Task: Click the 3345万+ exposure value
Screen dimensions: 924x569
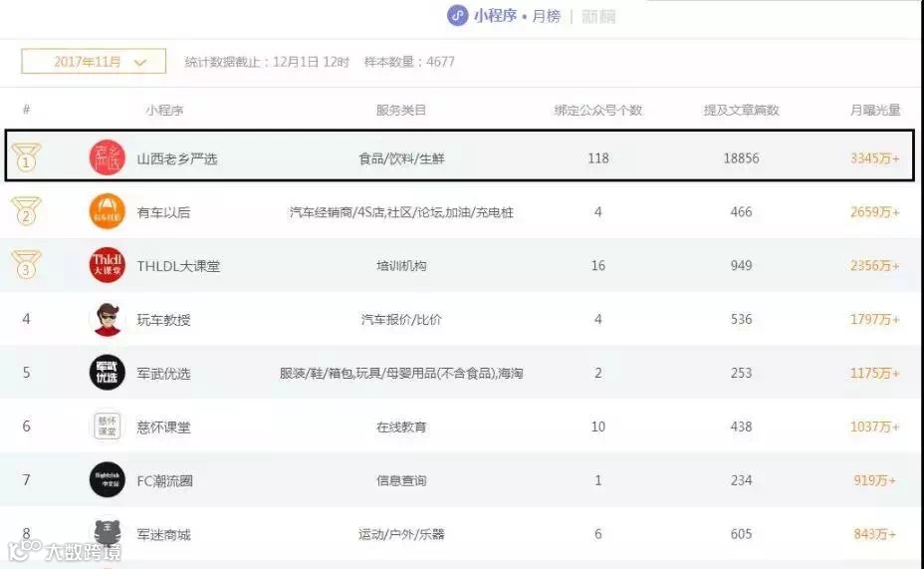Action: pyautogui.click(x=874, y=158)
